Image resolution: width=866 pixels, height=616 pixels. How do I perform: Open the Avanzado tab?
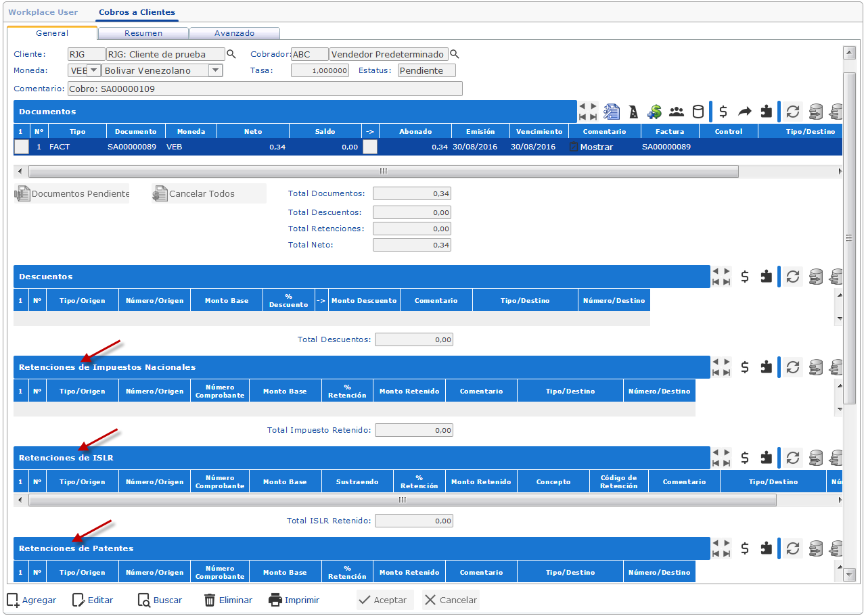pos(234,33)
